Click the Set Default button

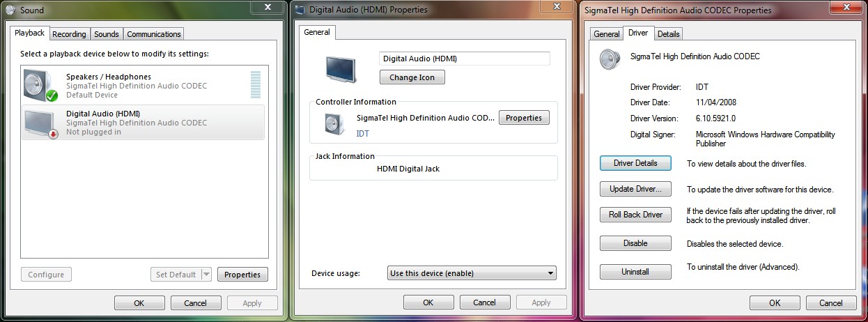coord(176,275)
